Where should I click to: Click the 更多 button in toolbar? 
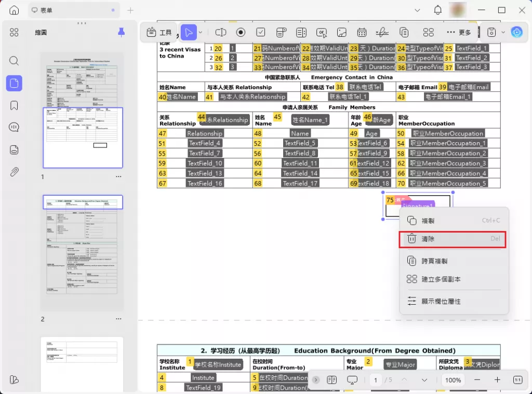(459, 32)
